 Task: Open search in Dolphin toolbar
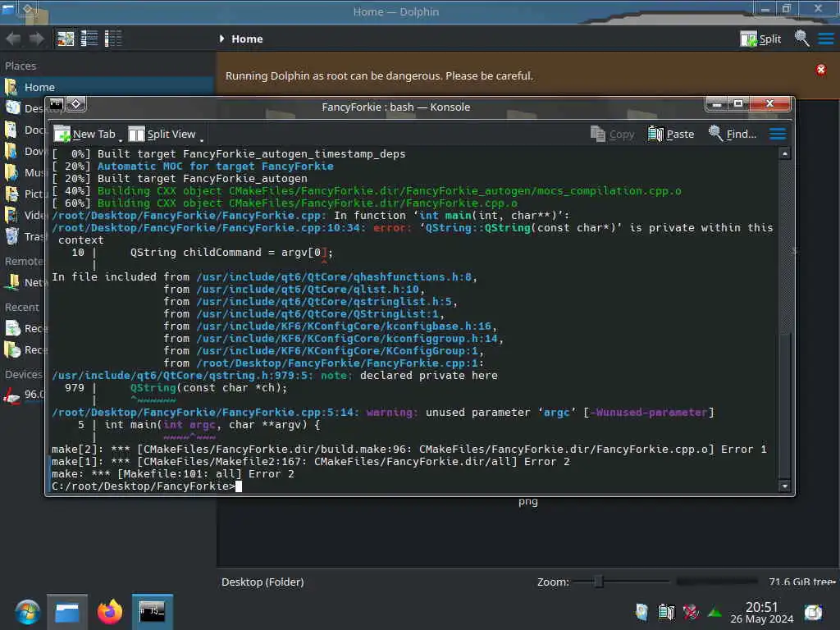tap(801, 39)
